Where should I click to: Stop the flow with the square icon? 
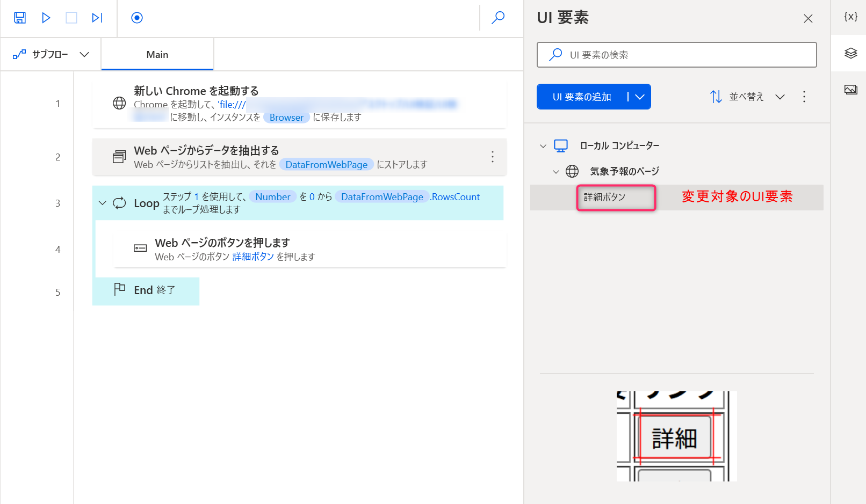pyautogui.click(x=71, y=18)
